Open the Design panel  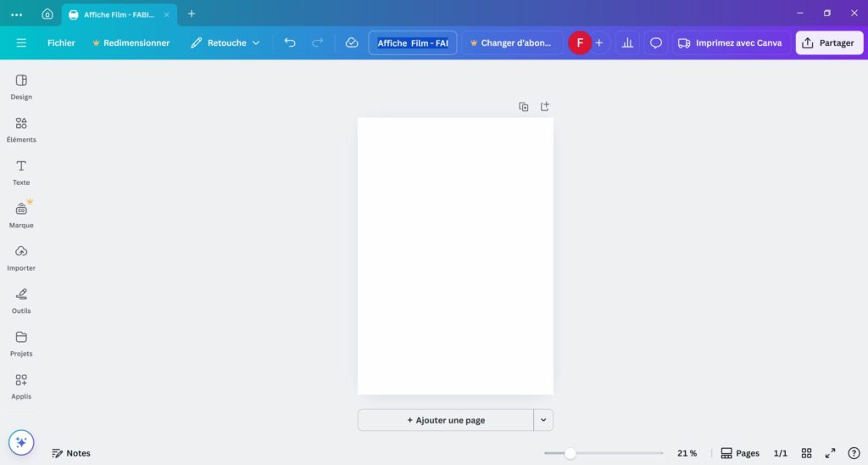point(21,87)
